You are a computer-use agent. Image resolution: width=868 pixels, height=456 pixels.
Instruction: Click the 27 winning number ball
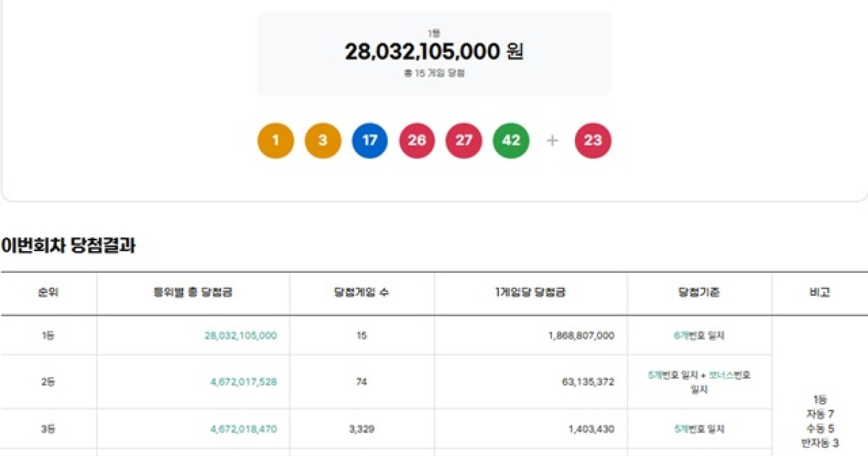[x=463, y=140]
